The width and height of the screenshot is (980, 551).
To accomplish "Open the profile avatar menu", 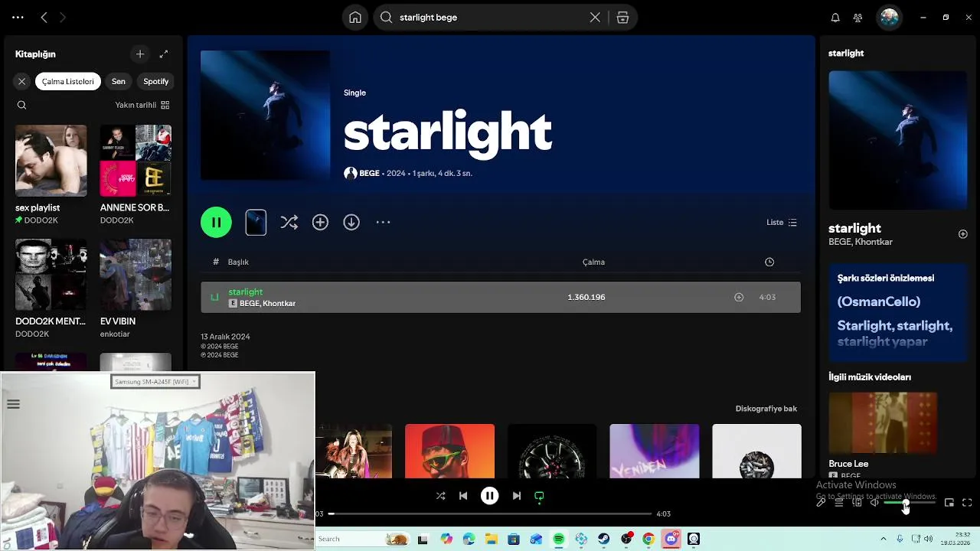I will (x=889, y=18).
